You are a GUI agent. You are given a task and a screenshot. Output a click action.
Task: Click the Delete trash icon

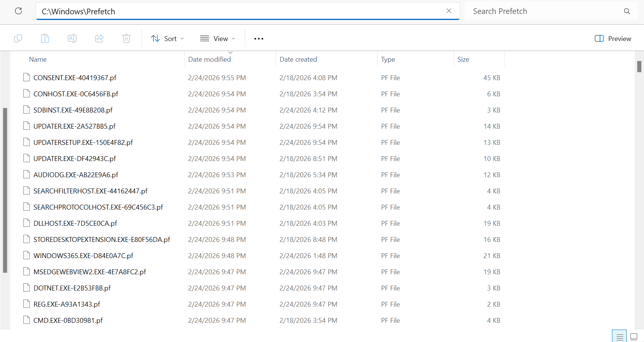126,38
